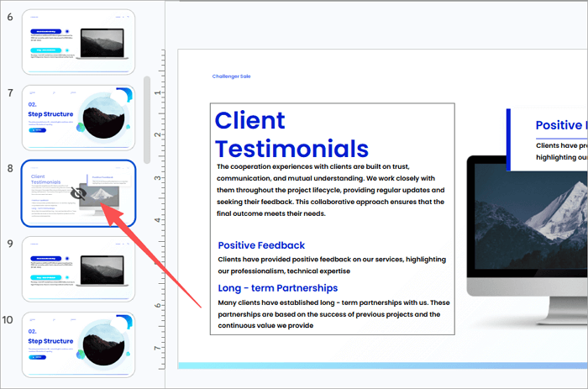Image resolution: width=588 pixels, height=389 pixels.
Task: Click the Client Testimonials title text
Action: [291, 134]
